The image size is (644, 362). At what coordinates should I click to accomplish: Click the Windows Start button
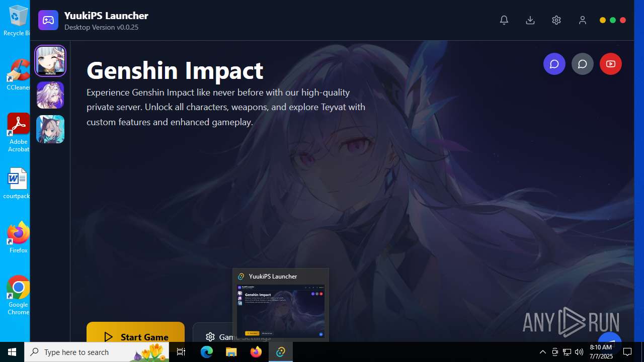[x=12, y=352]
